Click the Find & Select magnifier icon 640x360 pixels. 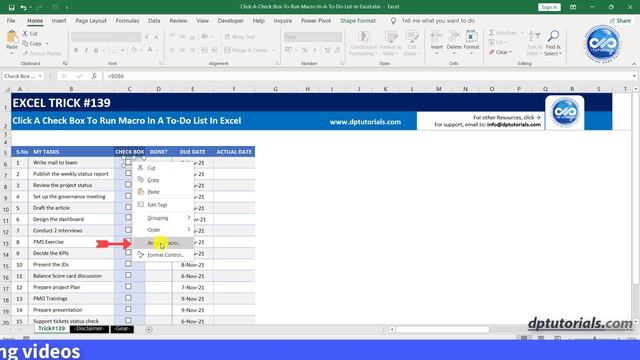click(553, 37)
